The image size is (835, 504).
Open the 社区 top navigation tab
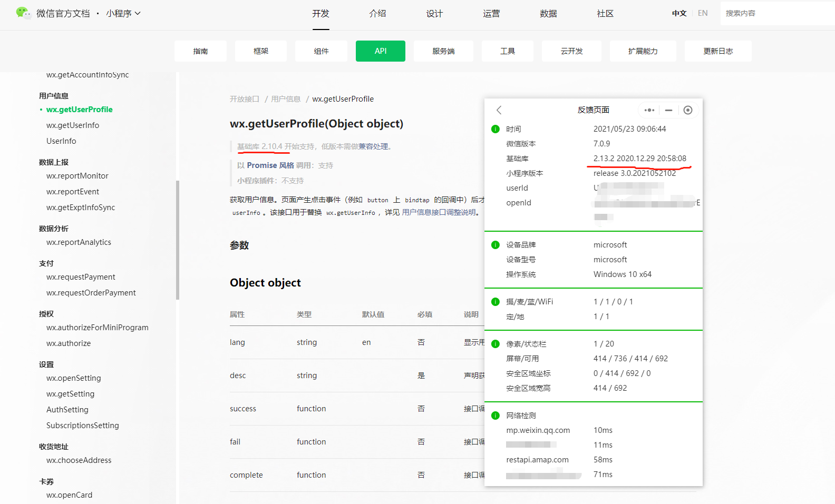click(x=605, y=14)
